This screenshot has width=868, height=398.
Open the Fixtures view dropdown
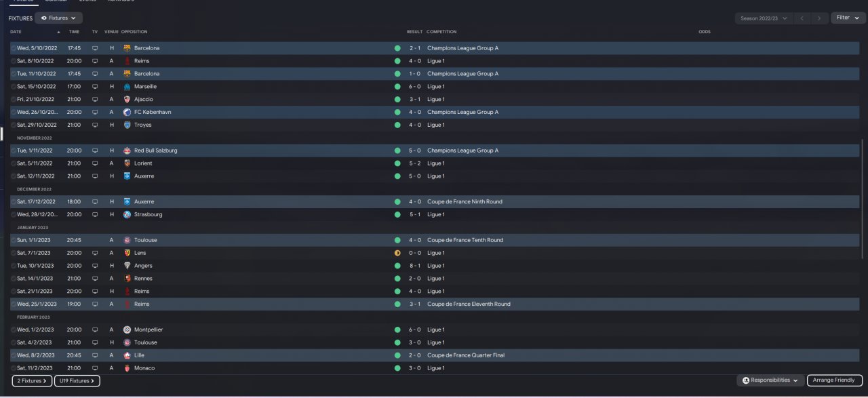point(58,18)
